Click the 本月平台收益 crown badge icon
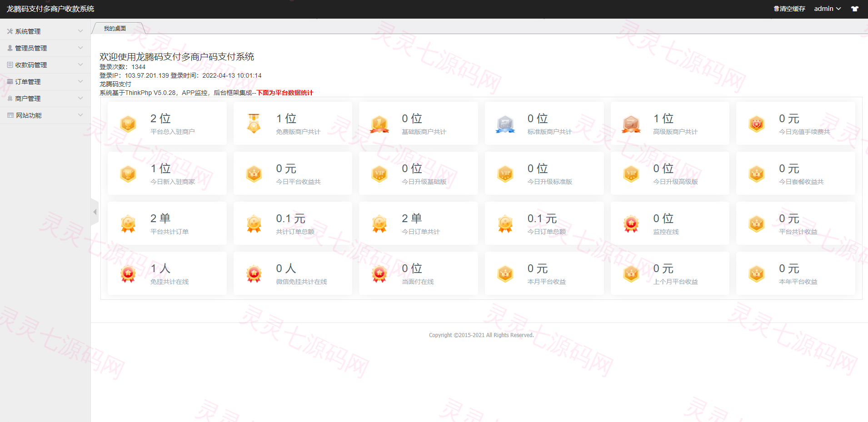This screenshot has width=868, height=422. coord(505,273)
